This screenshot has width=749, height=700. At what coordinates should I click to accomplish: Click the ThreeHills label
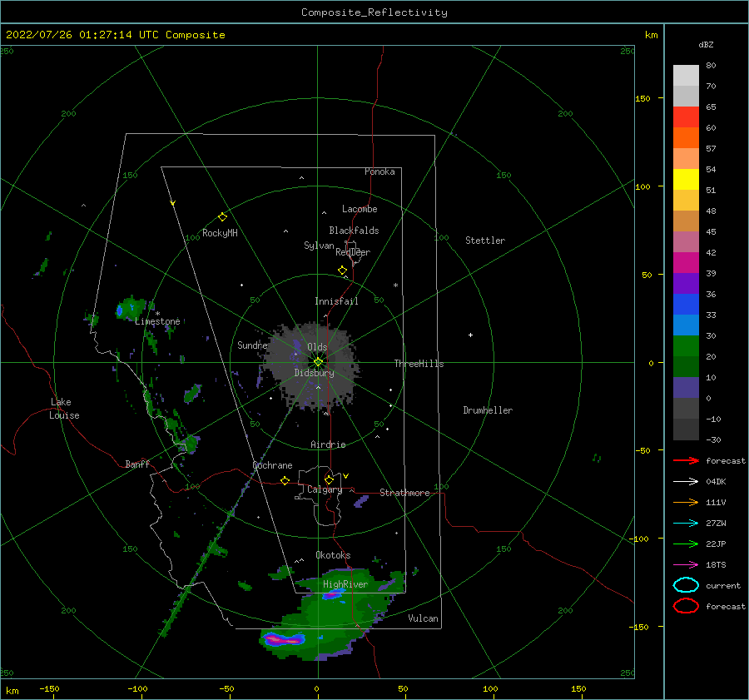(419, 364)
